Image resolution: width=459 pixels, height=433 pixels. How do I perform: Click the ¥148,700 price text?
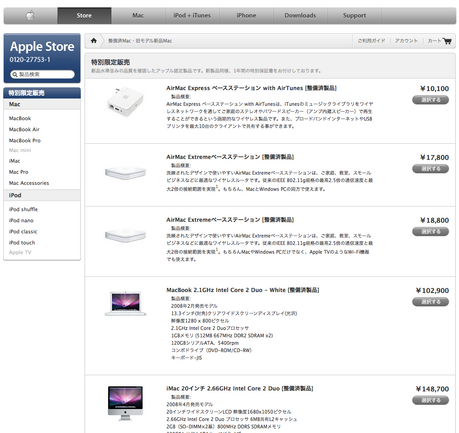pos(432,389)
